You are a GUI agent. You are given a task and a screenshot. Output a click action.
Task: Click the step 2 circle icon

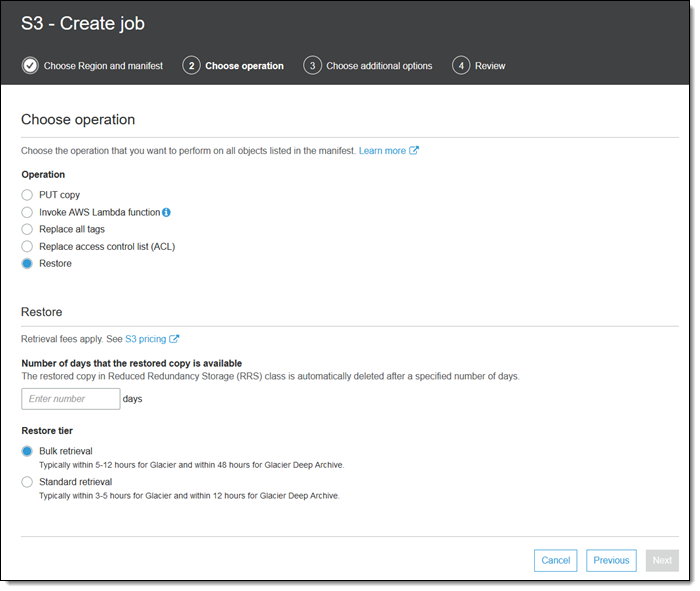click(191, 66)
